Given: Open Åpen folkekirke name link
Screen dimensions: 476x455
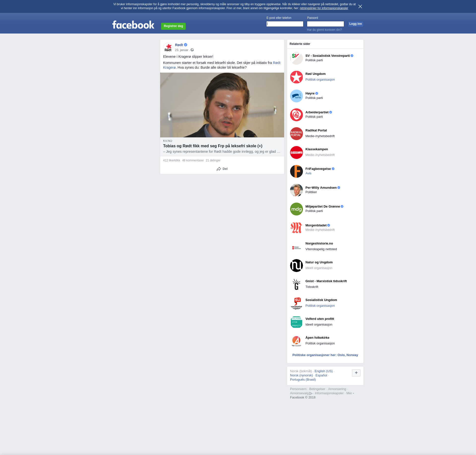Looking at the screenshot, I should [x=317, y=338].
